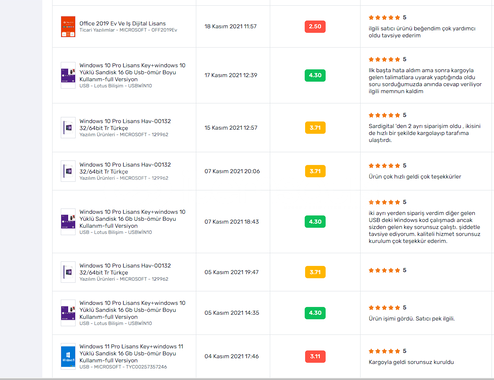This screenshot has width=494, height=380.
Task: Click the Windows 11 Pro blue product image
Action: 68,356
